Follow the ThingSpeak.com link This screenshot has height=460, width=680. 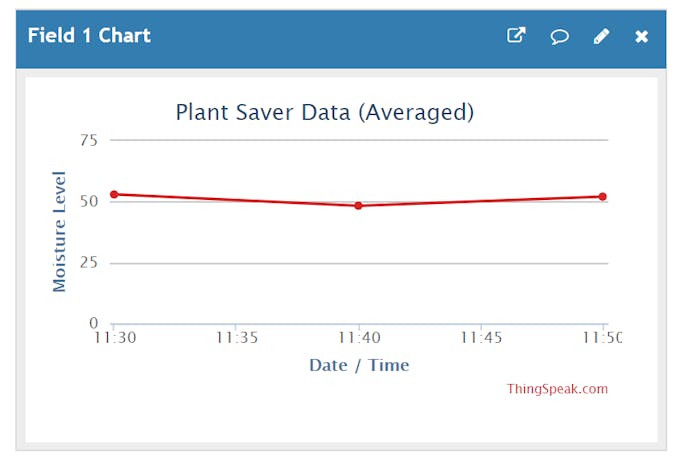pyautogui.click(x=557, y=389)
